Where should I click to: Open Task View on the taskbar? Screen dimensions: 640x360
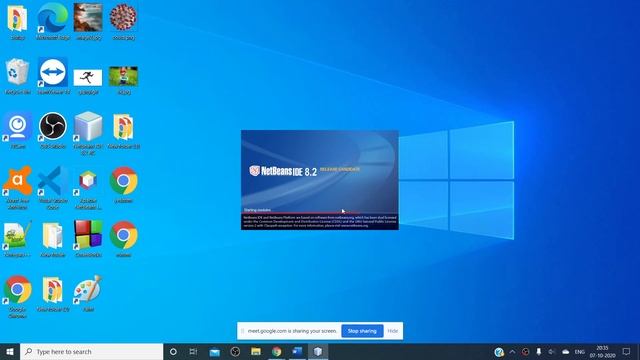(x=193, y=352)
